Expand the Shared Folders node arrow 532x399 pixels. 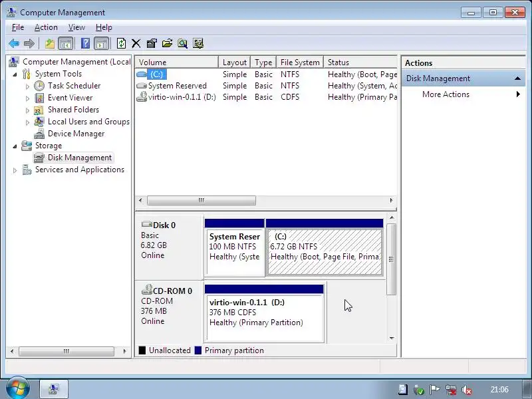(x=27, y=110)
